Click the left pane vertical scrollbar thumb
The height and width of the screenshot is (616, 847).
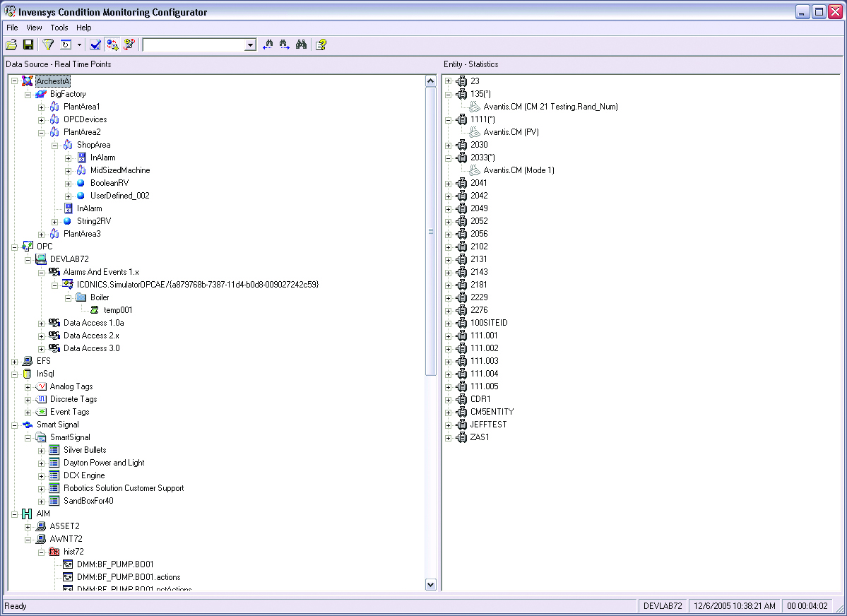point(430,231)
